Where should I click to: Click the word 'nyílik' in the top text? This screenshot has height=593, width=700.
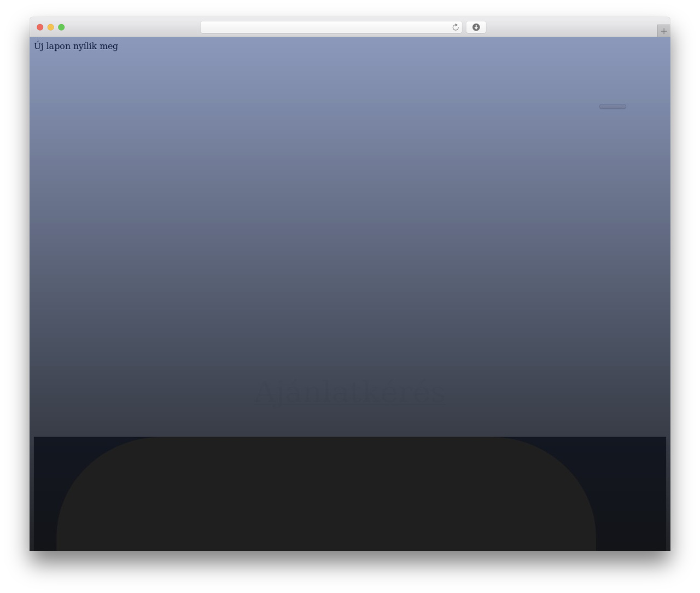(85, 46)
